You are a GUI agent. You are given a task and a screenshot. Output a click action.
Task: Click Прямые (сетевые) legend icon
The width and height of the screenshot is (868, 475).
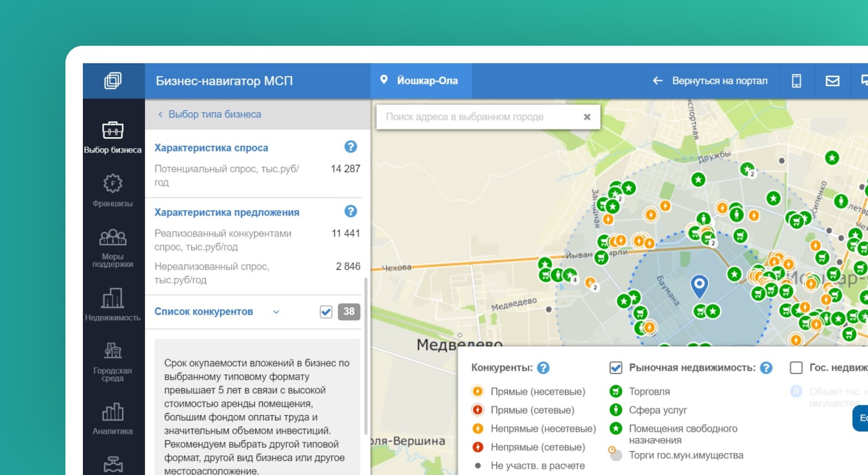(478, 410)
